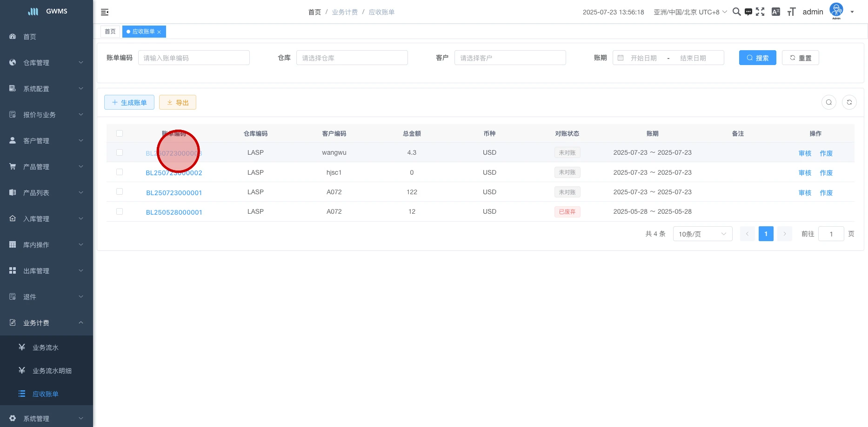Toggle the select-all checkbox in table header
This screenshot has width=868, height=427.
120,133
